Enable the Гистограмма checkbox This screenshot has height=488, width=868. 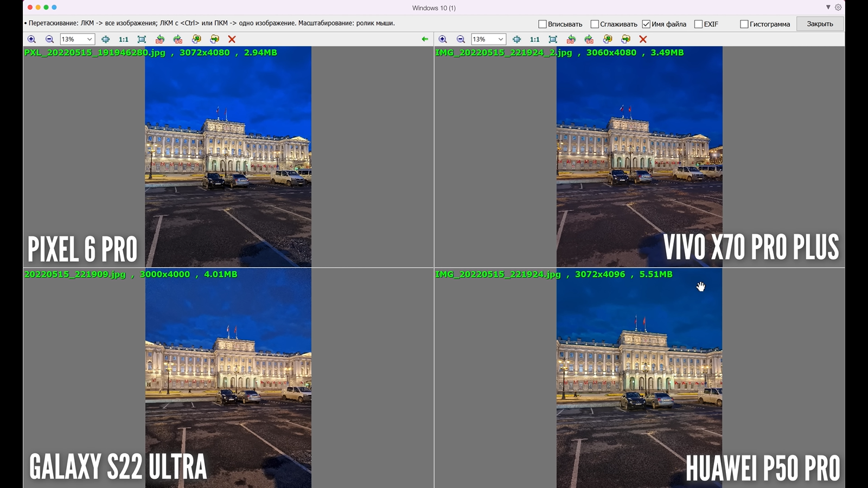coord(744,24)
